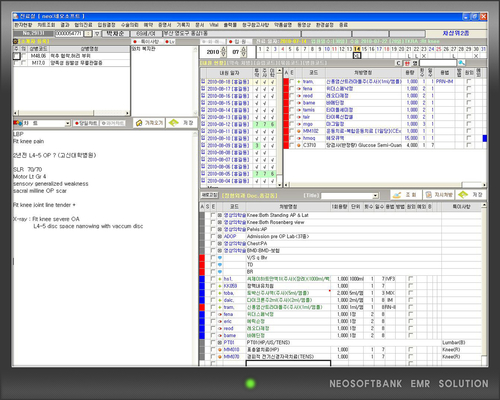Image resolution: width=500 pixels, height=400 pixels.
Task: Click the green save icon above clinical notes
Action: [182, 123]
